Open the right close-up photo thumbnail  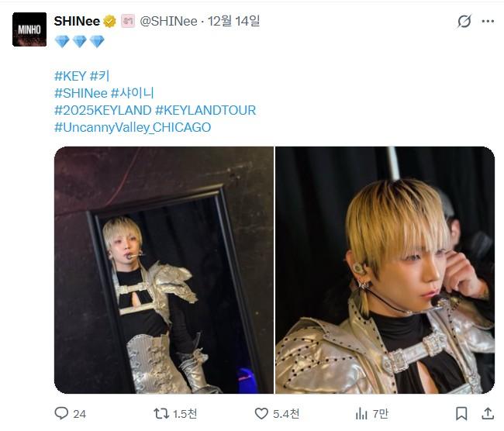point(385,270)
